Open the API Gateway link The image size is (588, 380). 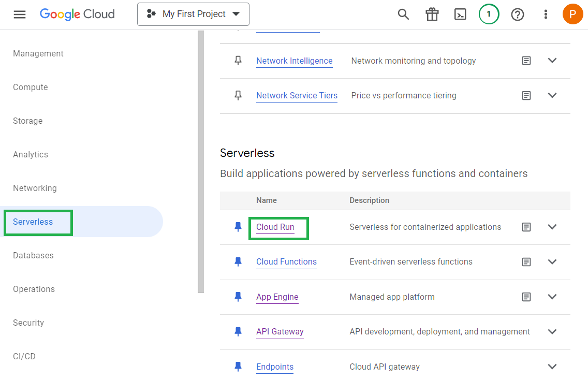(280, 332)
